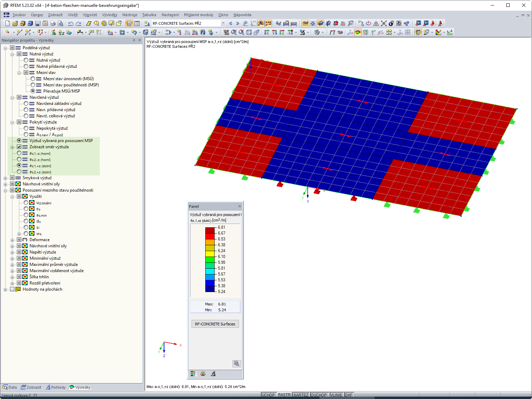
Task: Uncheck Zobrazit směr výztuže checkbox
Action: (19, 147)
